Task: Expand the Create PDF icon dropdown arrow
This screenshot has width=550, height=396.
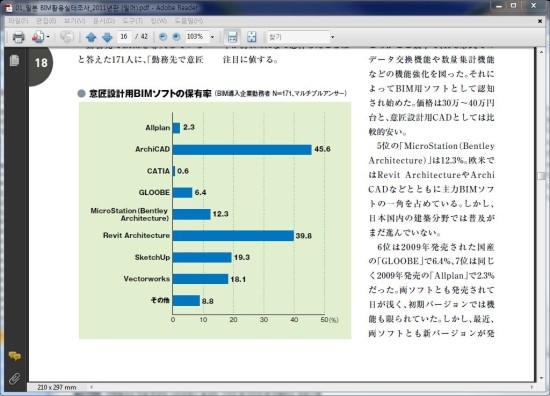Action: 48,37
